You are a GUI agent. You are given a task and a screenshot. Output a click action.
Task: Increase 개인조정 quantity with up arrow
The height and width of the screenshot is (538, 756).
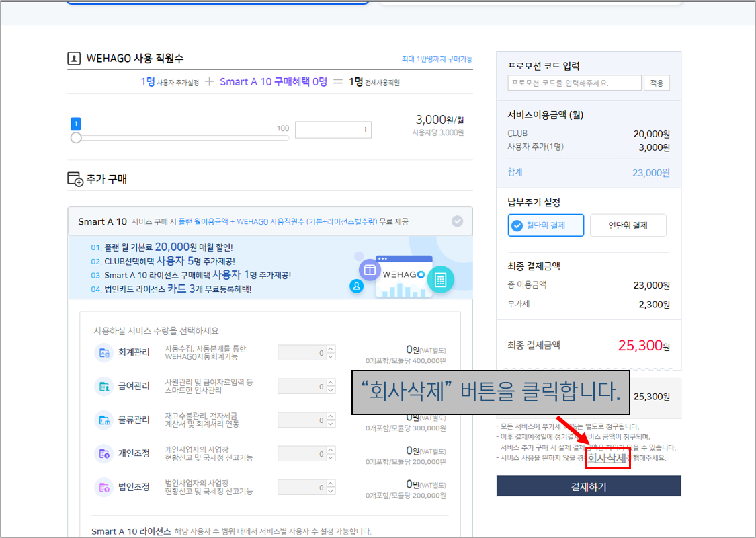click(x=331, y=450)
